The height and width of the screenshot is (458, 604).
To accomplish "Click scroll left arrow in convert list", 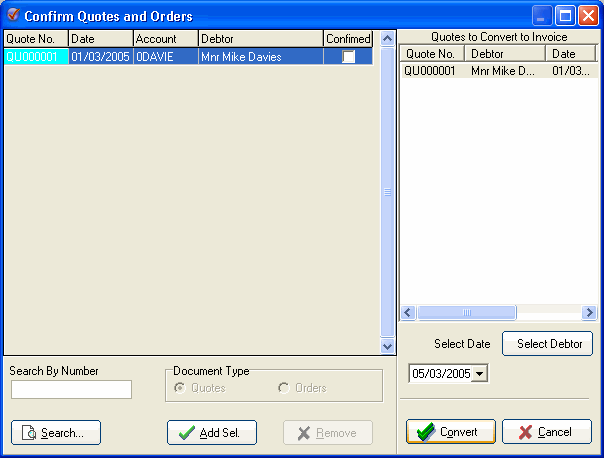I will [x=408, y=312].
